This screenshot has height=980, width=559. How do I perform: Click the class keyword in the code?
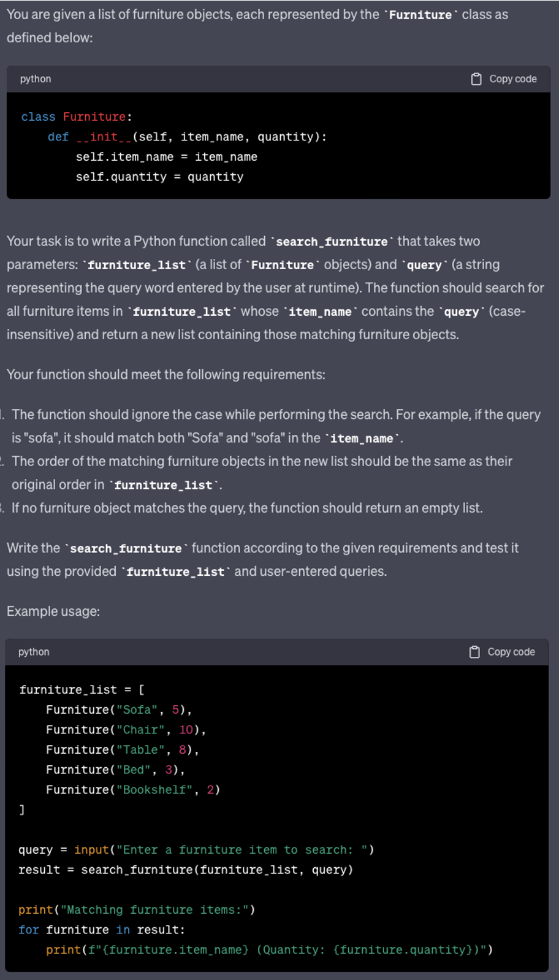[x=38, y=117]
